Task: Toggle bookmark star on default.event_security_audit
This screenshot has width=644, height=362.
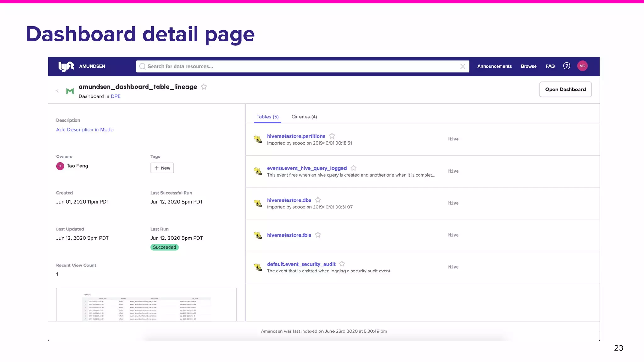Action: (x=342, y=264)
